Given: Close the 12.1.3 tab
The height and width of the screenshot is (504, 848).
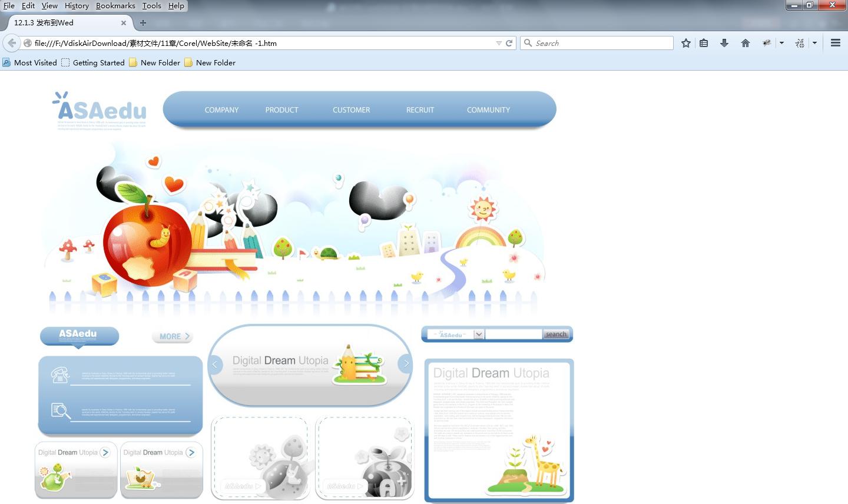Looking at the screenshot, I should [124, 23].
